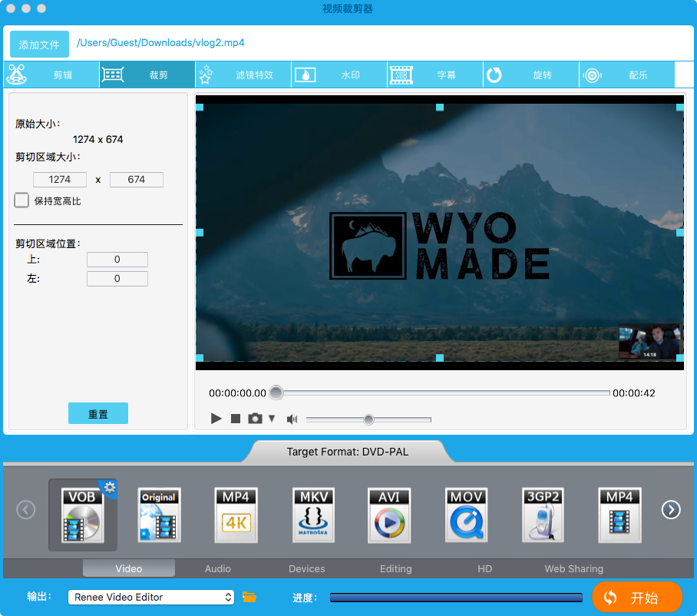697x616 pixels.
Task: Show more formats with right arrow
Action: (671, 509)
